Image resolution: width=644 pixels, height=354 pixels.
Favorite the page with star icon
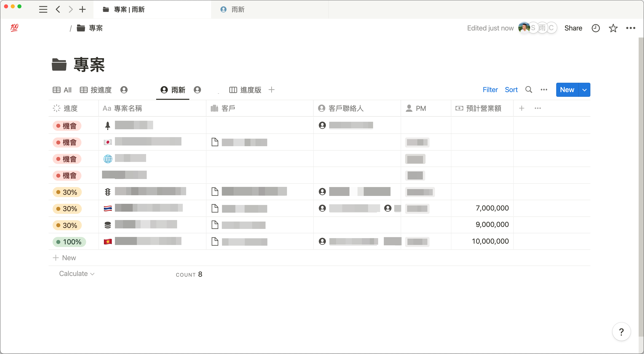pyautogui.click(x=613, y=28)
